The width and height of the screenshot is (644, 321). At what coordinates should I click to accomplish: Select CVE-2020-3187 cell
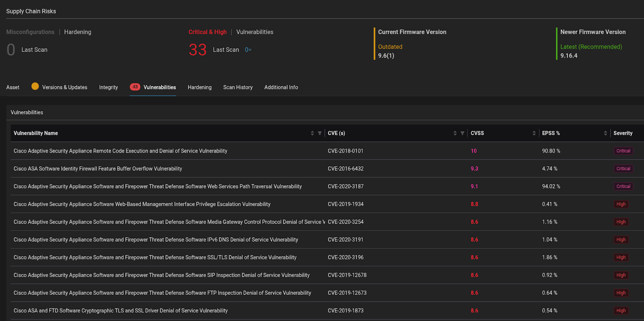345,186
